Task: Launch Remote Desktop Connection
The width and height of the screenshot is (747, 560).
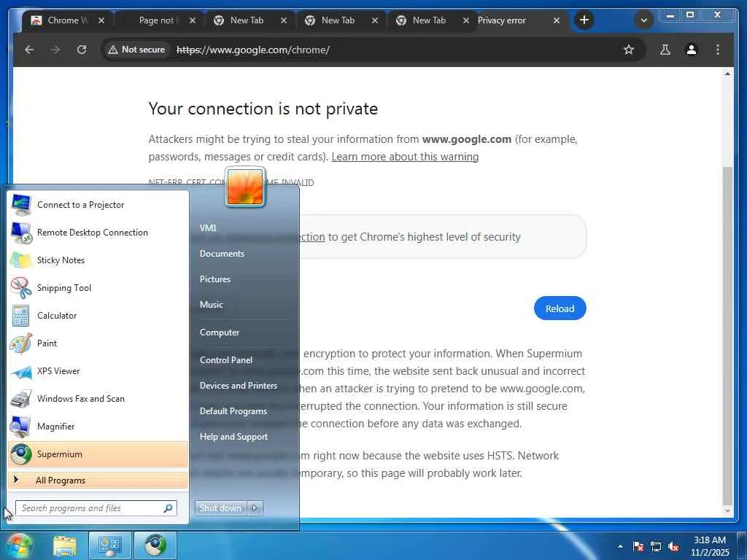Action: point(98,233)
